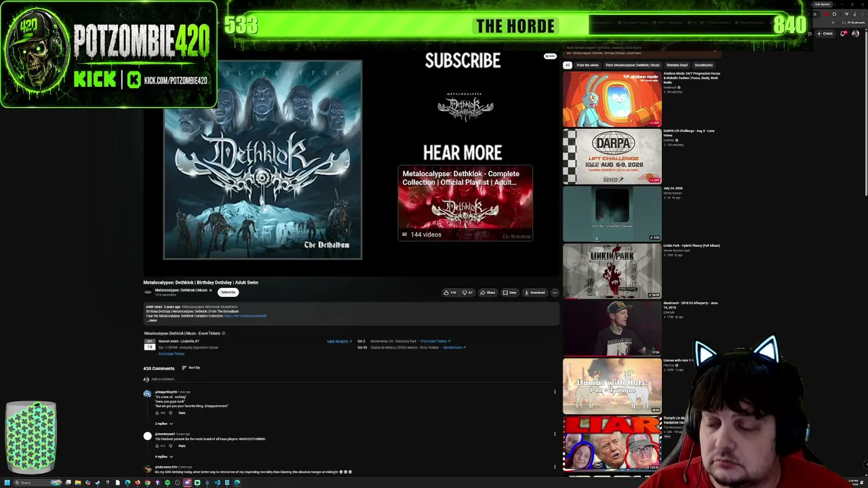Screen dimensions: 868x488
Task: Click the Windows Start button
Action: pyautogui.click(x=7, y=483)
